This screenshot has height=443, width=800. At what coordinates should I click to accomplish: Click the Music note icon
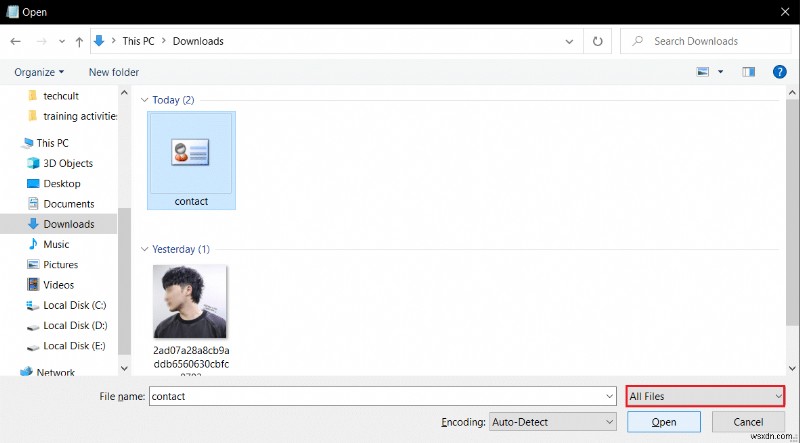click(33, 244)
